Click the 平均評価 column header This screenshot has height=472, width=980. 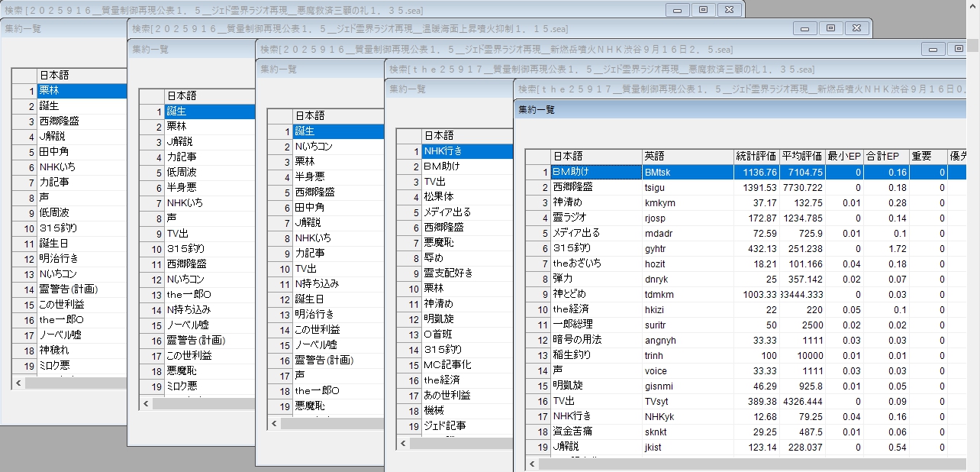[802, 156]
